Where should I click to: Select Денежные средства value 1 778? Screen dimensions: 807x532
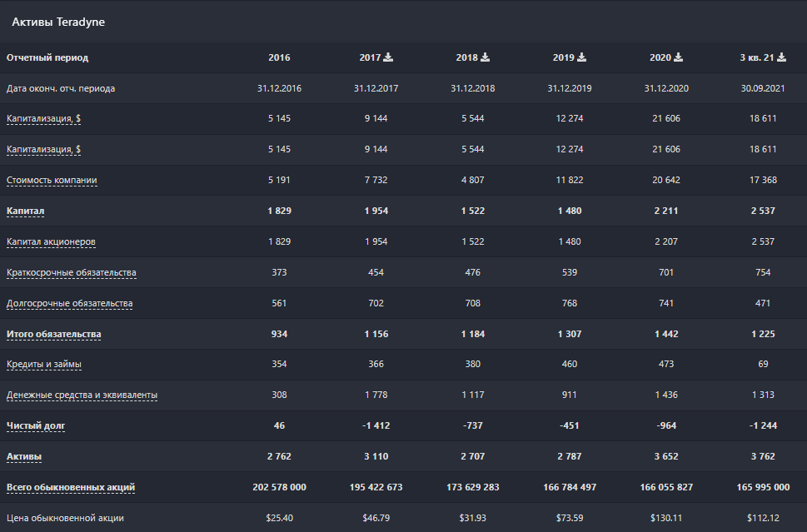point(376,395)
